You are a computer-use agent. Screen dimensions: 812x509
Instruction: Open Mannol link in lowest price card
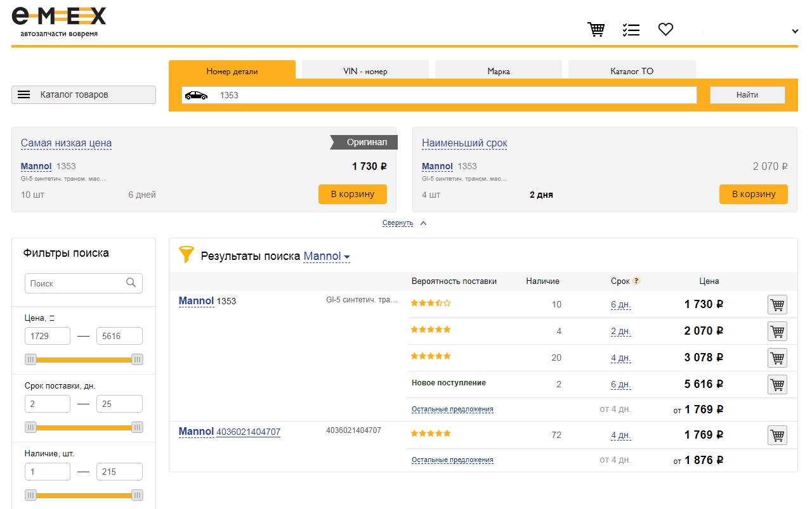click(36, 166)
